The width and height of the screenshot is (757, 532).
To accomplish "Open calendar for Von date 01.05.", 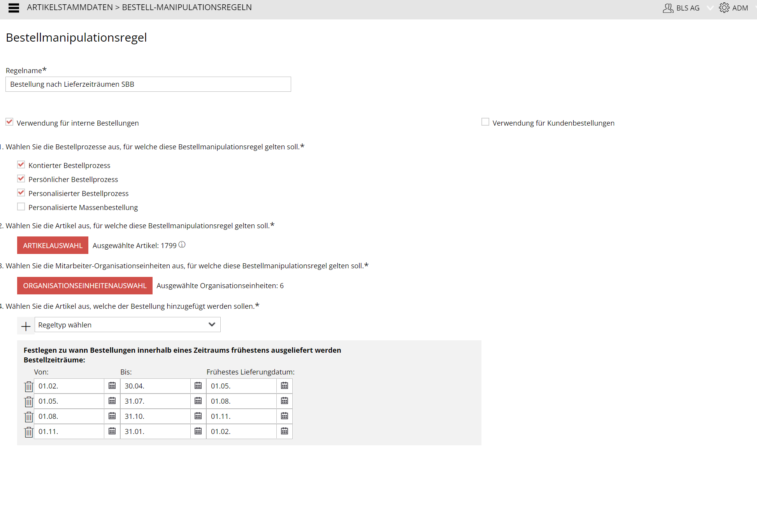I will coord(112,401).
